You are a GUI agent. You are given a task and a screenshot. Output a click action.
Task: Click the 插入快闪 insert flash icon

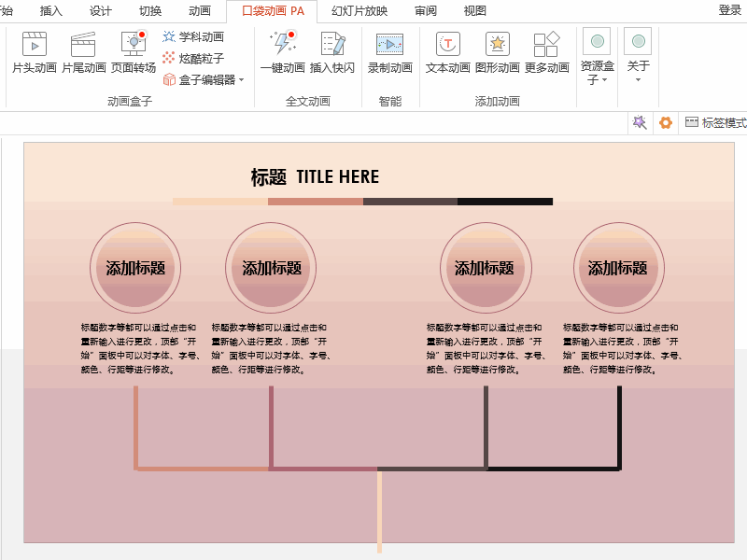(x=332, y=44)
